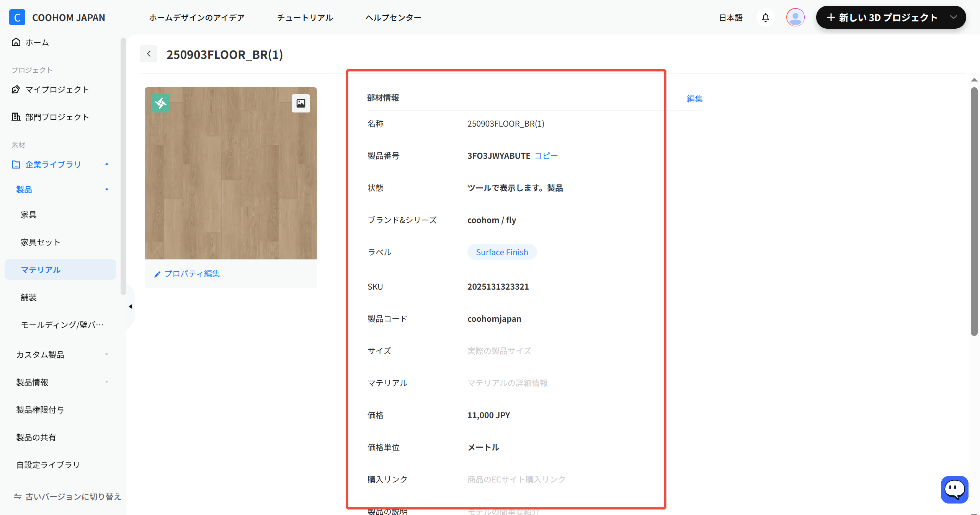980x515 pixels.
Task: Go back using the left chevron button
Action: [149, 54]
